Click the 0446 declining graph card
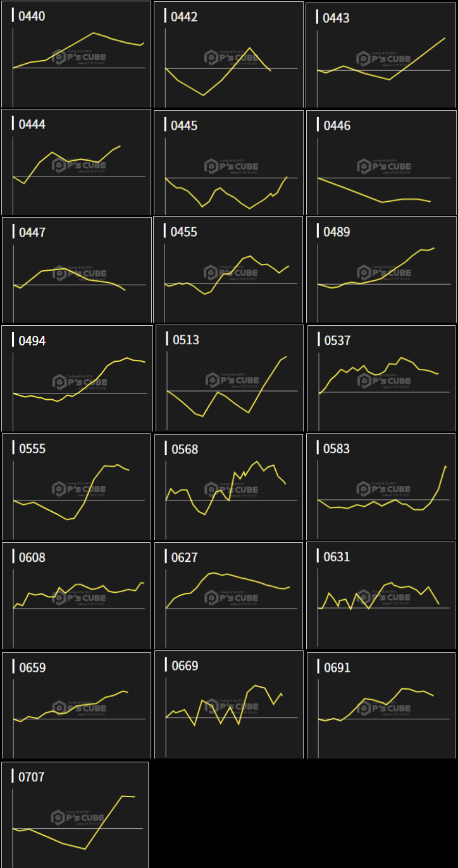This screenshot has width=458, height=868. point(381,163)
